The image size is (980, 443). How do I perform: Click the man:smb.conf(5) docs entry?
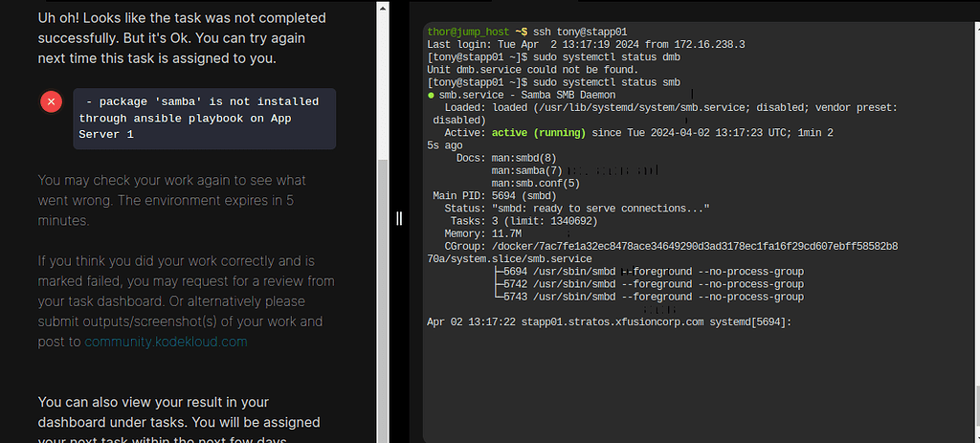(538, 183)
